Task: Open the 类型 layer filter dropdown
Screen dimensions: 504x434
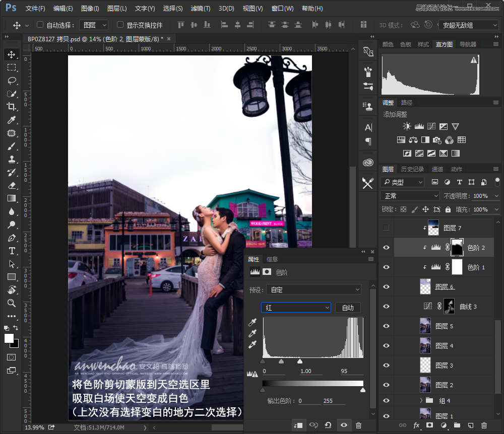Action: (x=402, y=182)
